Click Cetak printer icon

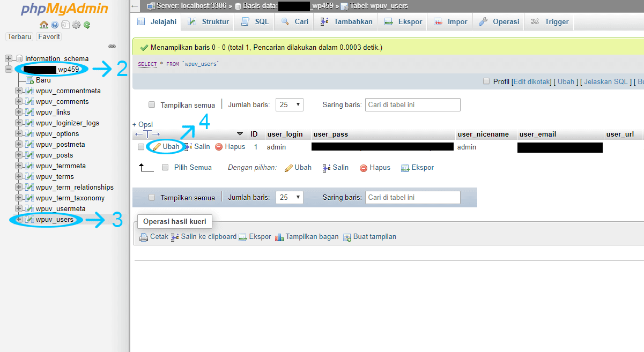[x=144, y=237]
